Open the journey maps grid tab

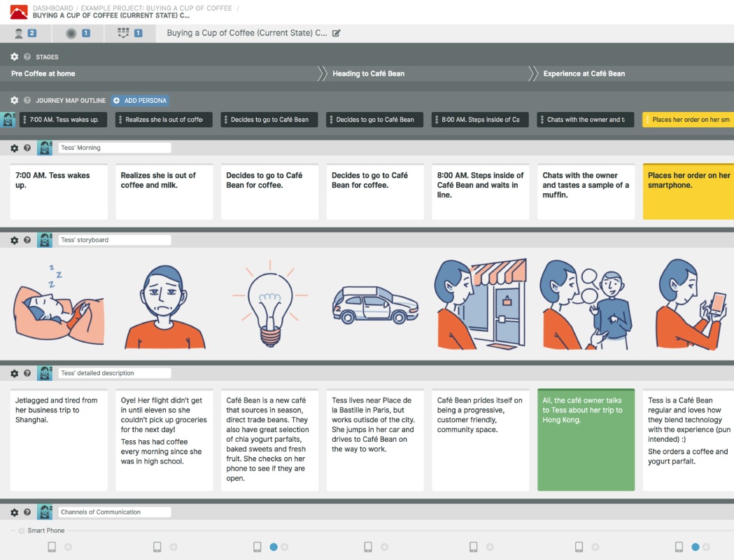[x=129, y=33]
